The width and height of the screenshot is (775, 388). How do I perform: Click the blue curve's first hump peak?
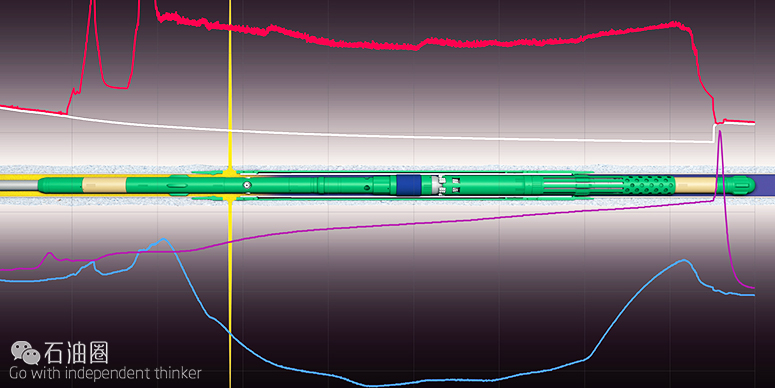coord(164,240)
